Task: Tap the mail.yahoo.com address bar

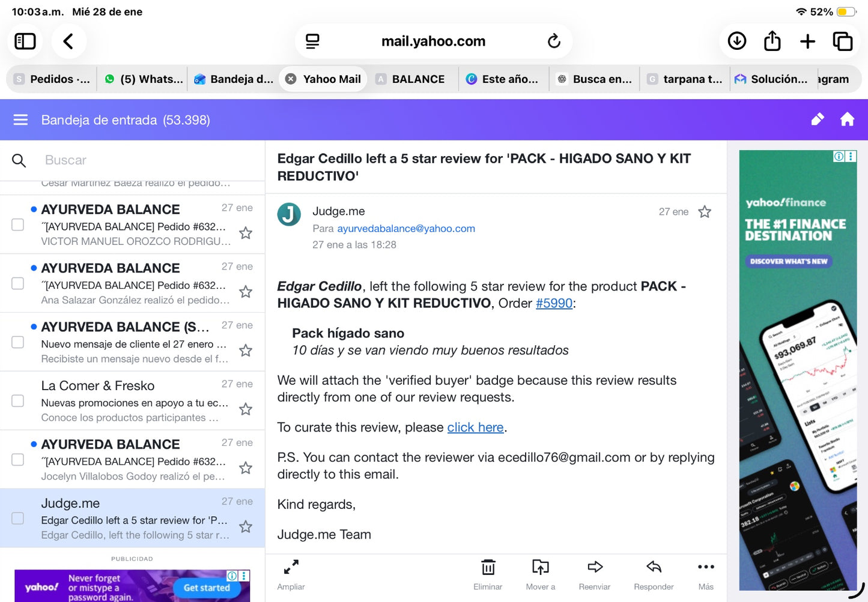Action: coord(433,41)
